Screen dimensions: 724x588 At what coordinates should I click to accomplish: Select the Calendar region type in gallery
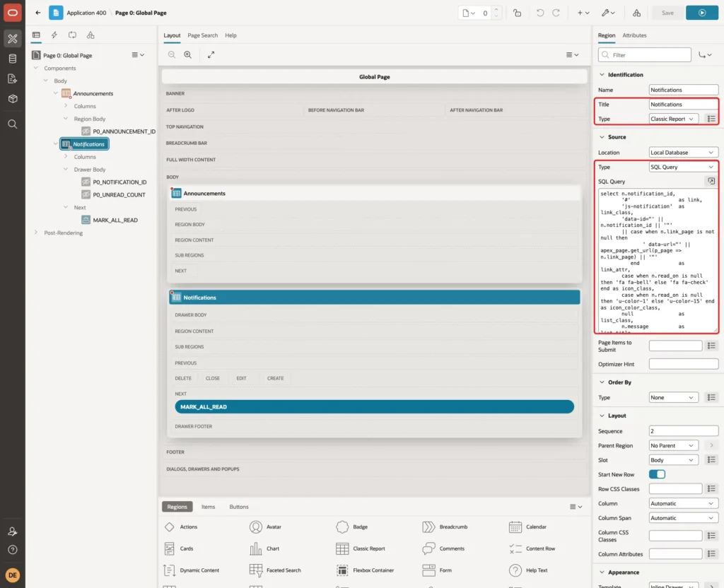point(527,527)
